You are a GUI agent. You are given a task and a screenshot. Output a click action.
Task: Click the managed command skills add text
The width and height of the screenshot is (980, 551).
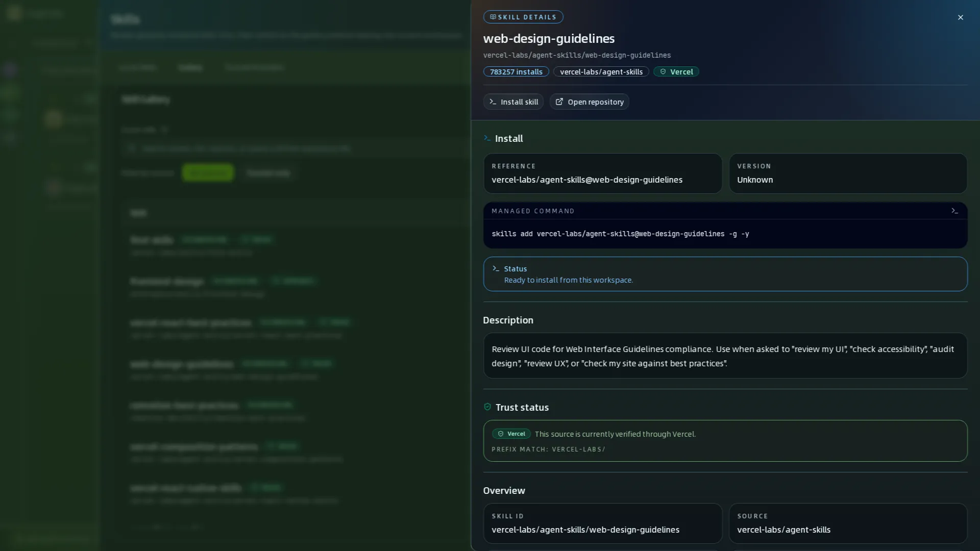[620, 234]
